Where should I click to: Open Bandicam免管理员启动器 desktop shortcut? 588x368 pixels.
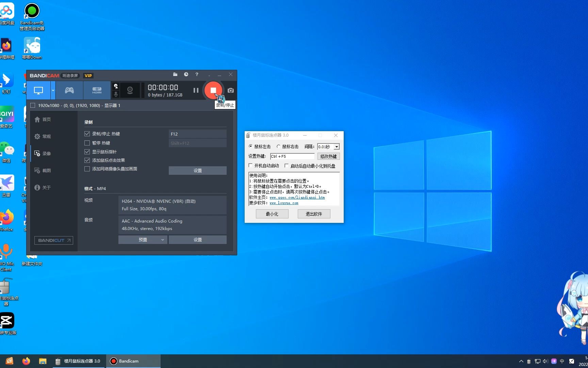pos(32,16)
